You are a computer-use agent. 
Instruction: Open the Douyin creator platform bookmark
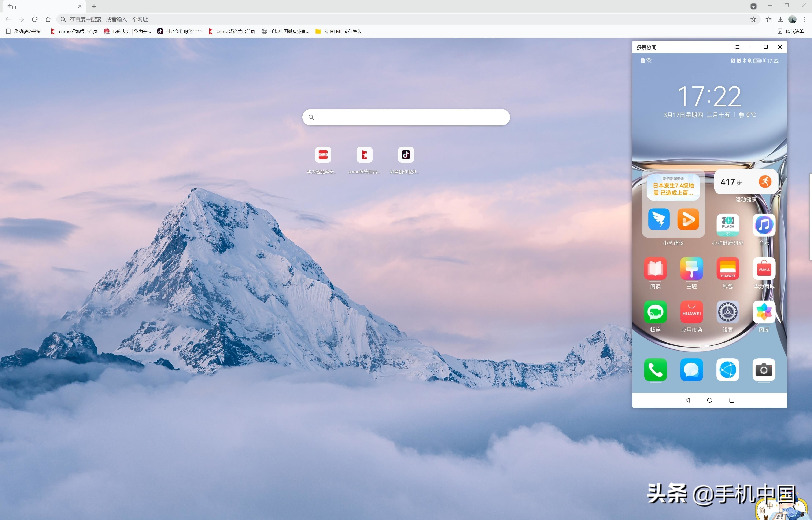coord(180,31)
